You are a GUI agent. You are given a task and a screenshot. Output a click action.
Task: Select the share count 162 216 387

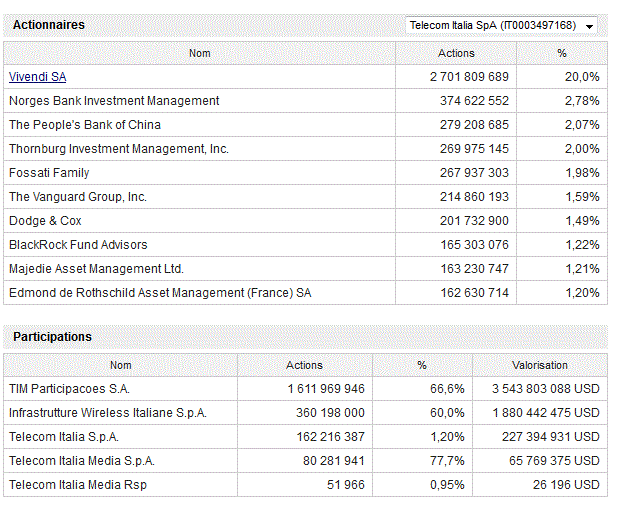[x=331, y=437]
